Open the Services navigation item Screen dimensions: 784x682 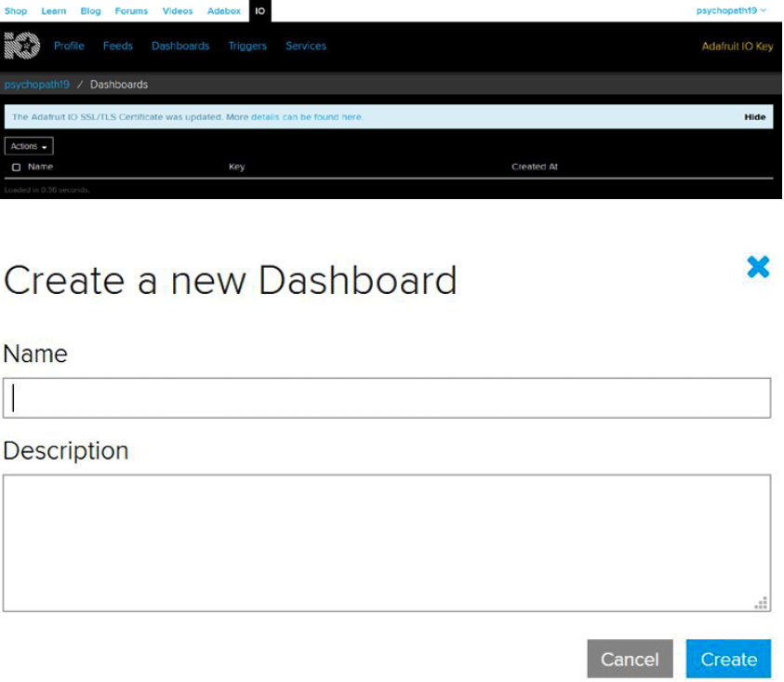click(x=306, y=46)
